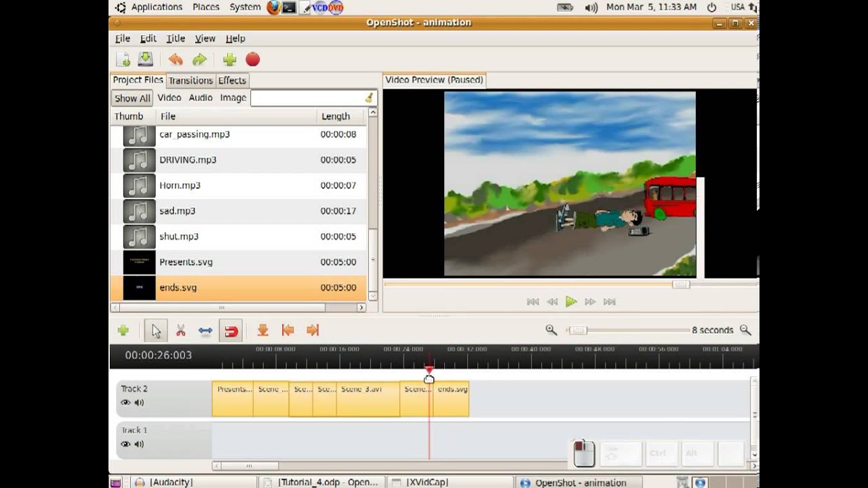This screenshot has width=868, height=488.
Task: Skip to start of preview
Action: (x=533, y=302)
